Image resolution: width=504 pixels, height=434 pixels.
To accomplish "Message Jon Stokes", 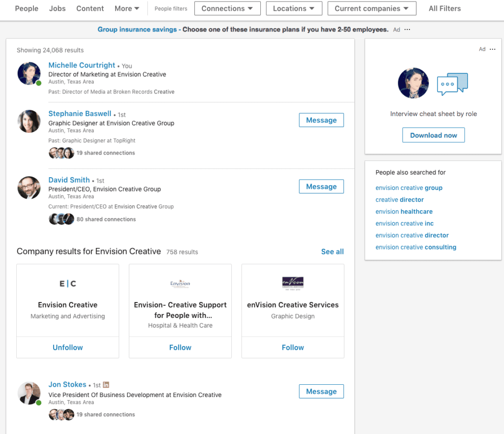I will click(321, 391).
